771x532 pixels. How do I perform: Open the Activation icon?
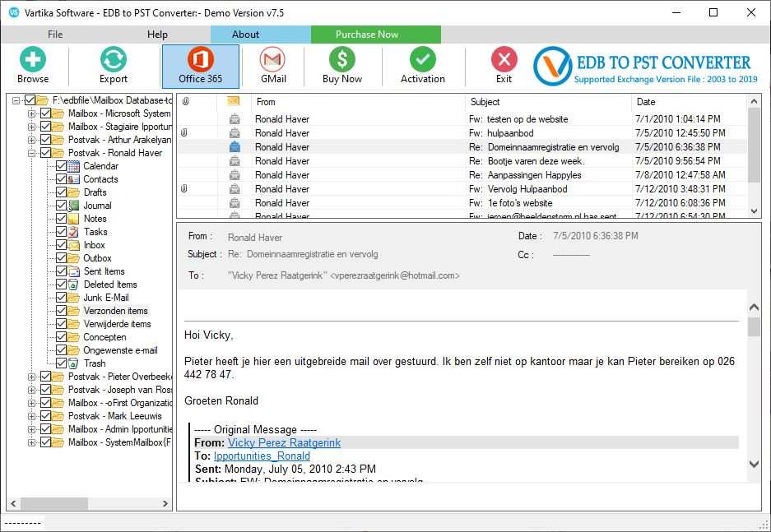coord(422,66)
